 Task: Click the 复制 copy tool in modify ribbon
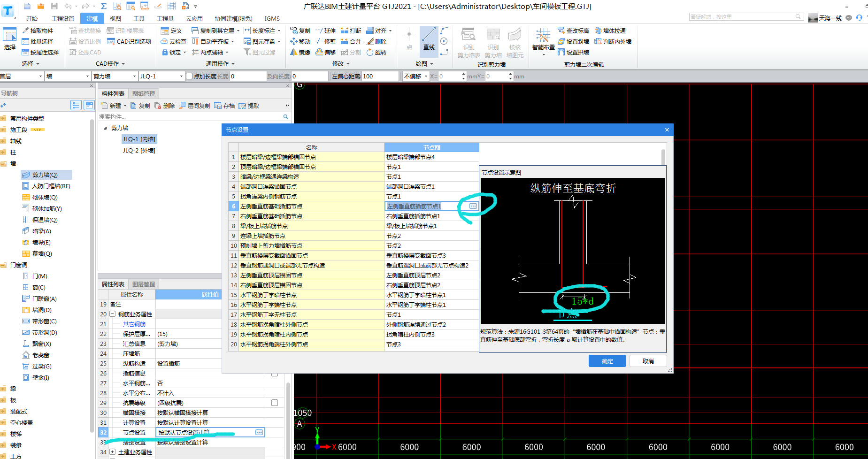(300, 31)
